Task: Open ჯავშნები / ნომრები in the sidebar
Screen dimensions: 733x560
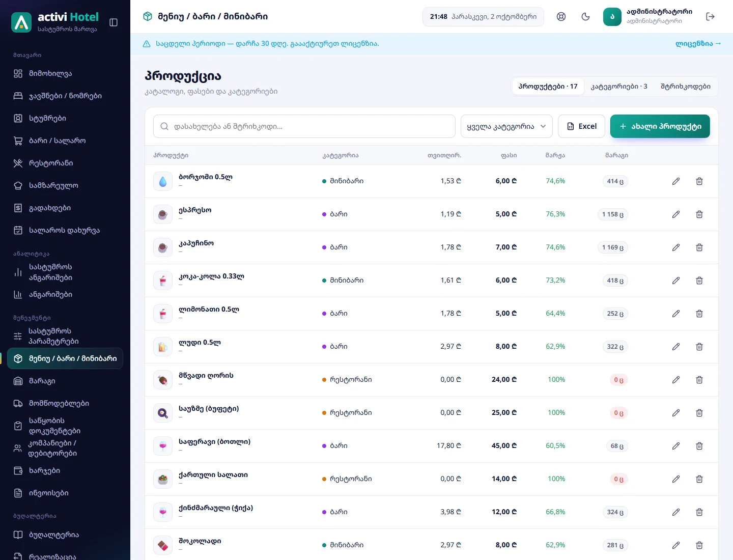Action: click(x=65, y=96)
